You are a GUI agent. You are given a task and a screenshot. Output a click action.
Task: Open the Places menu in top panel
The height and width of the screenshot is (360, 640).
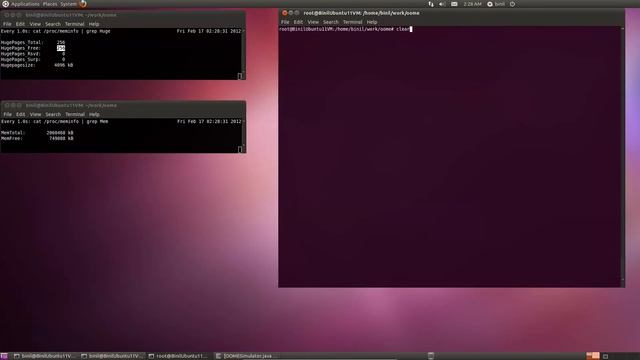(x=50, y=4)
